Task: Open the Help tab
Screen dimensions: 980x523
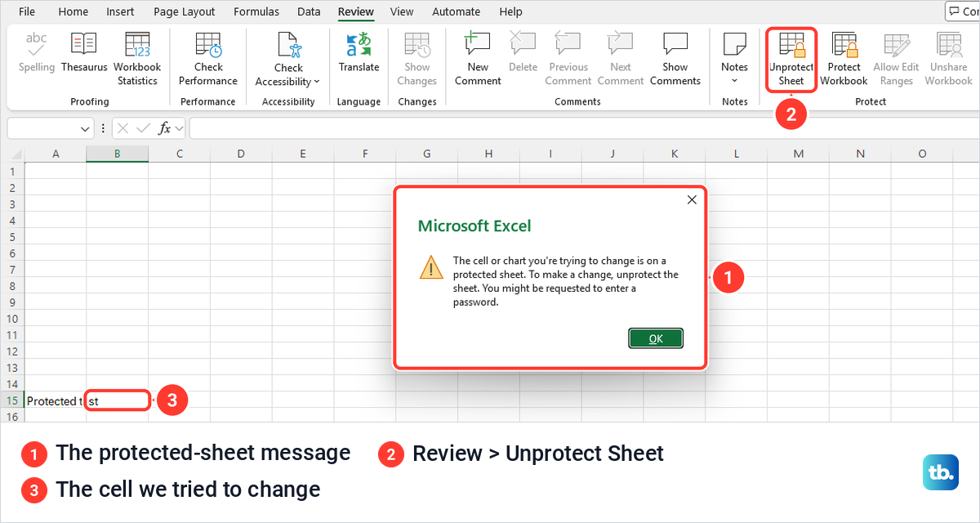Action: [511, 11]
